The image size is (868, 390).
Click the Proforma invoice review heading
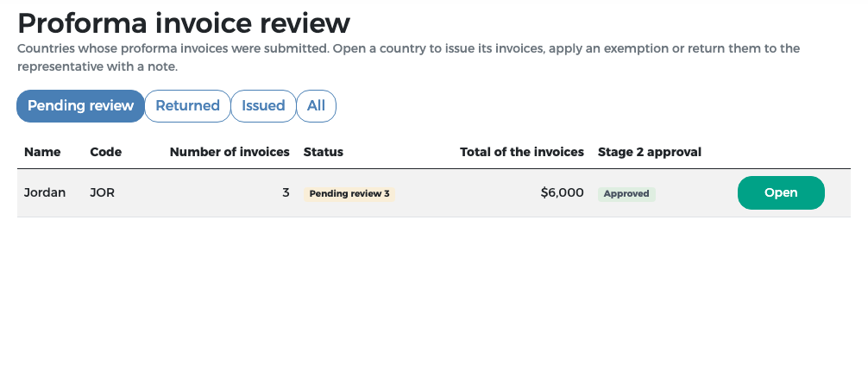(x=184, y=23)
